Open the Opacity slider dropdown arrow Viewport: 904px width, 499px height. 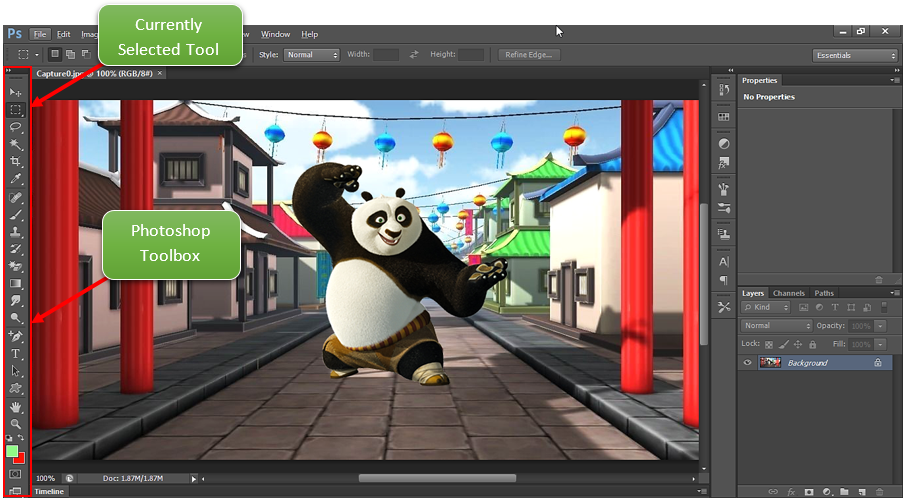click(880, 326)
